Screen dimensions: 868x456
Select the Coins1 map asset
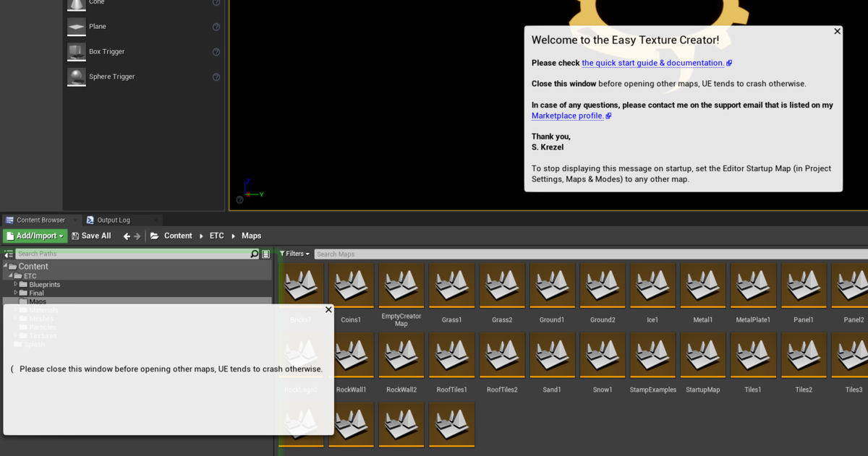(x=351, y=293)
